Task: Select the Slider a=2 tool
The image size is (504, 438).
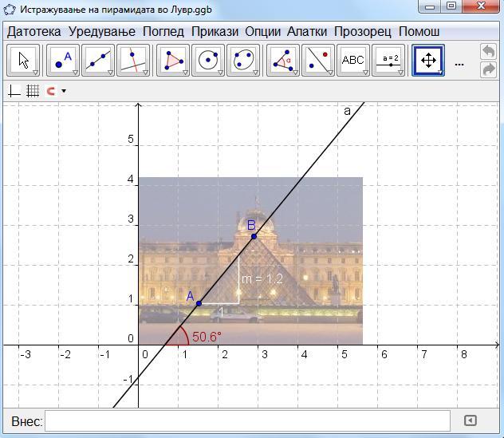Action: 388,61
